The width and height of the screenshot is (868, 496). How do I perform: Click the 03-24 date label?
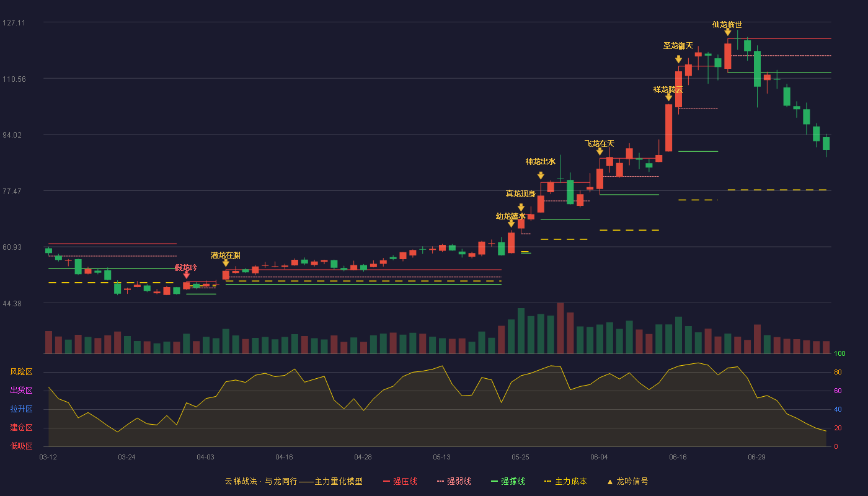pos(126,457)
